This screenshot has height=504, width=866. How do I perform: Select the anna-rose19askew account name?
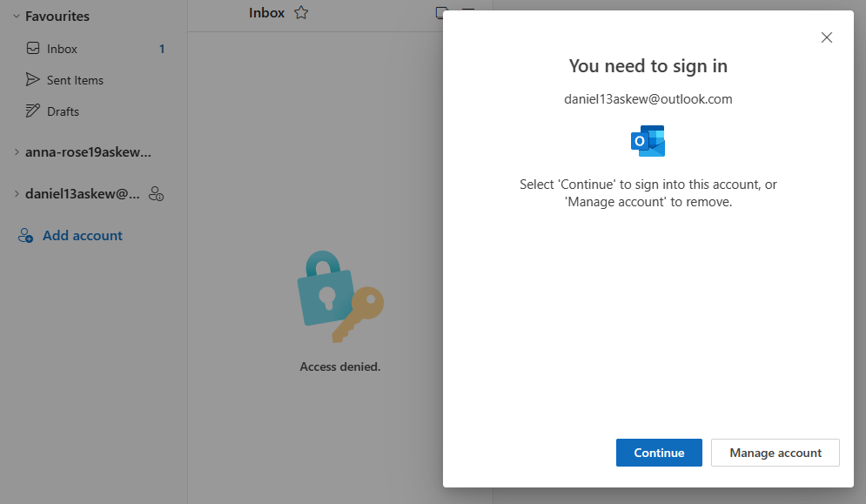pos(88,152)
